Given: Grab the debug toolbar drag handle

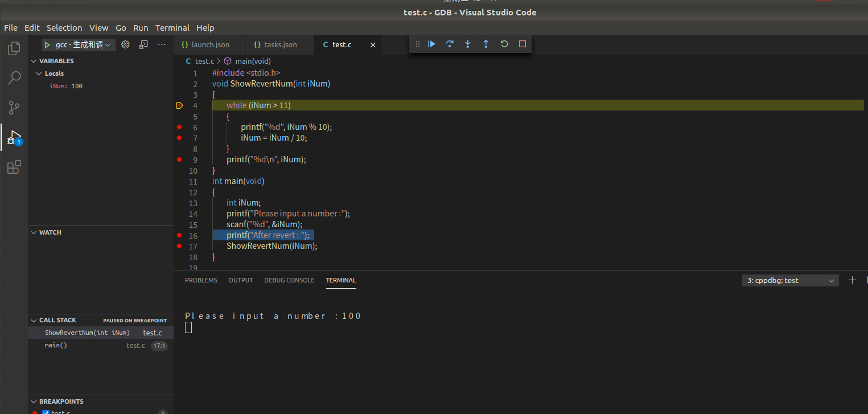Looking at the screenshot, I should coord(418,44).
